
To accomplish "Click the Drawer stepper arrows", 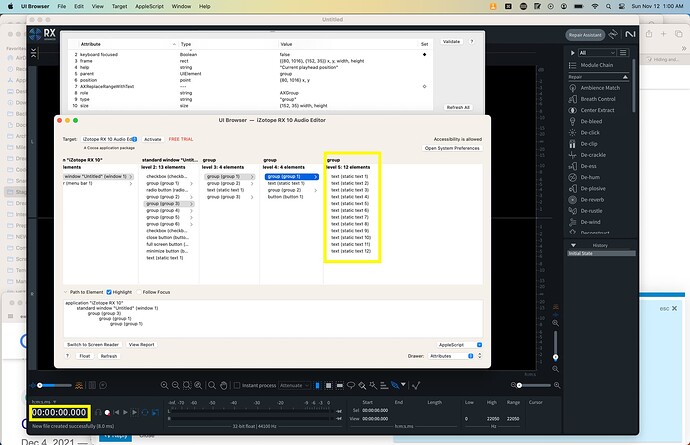I will point(479,356).
